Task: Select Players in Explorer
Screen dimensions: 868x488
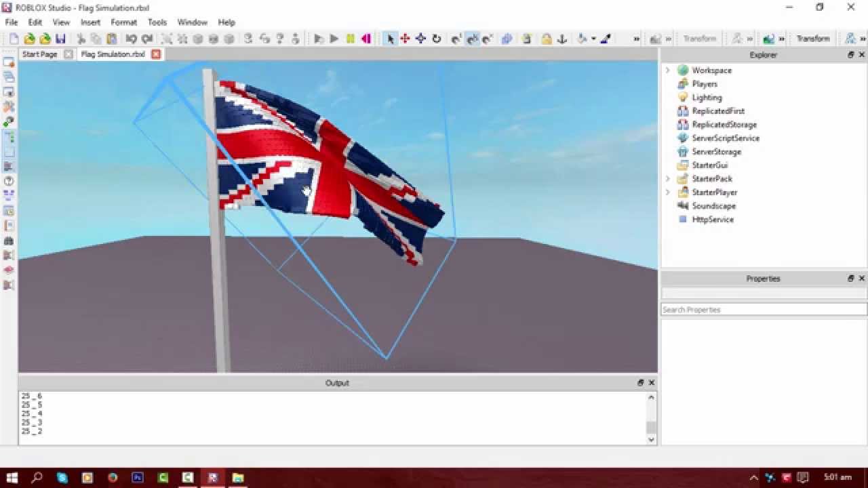Action: tap(705, 84)
